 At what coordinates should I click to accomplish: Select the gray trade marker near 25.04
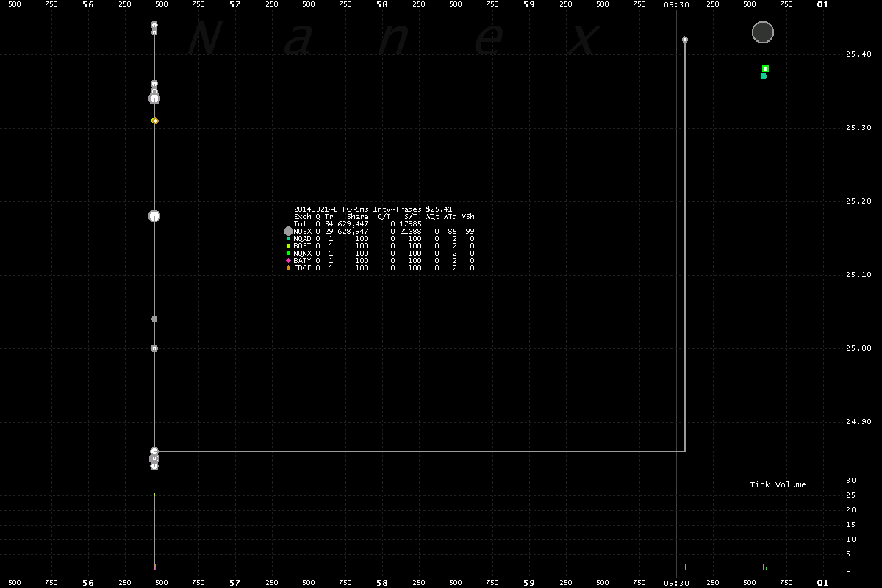coord(154,319)
